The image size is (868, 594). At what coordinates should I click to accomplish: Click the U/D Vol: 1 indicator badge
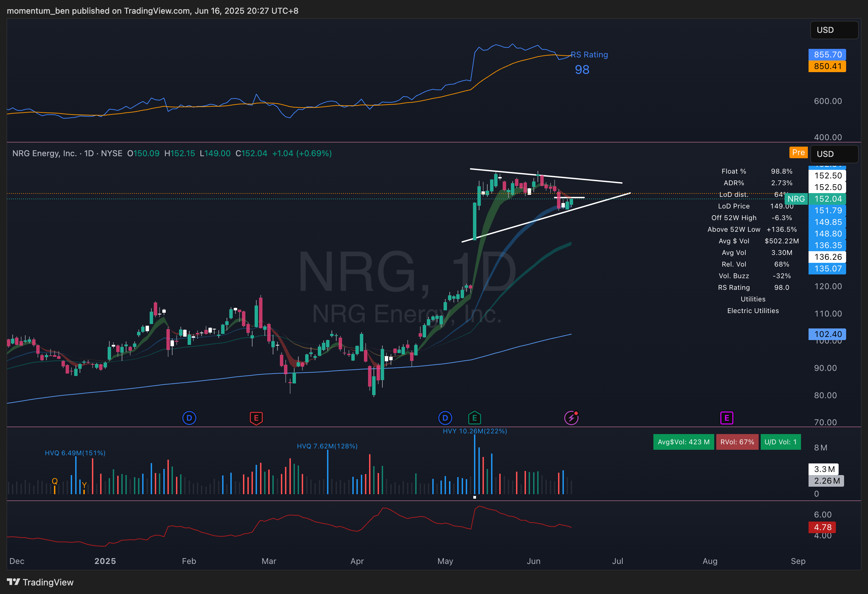[780, 442]
